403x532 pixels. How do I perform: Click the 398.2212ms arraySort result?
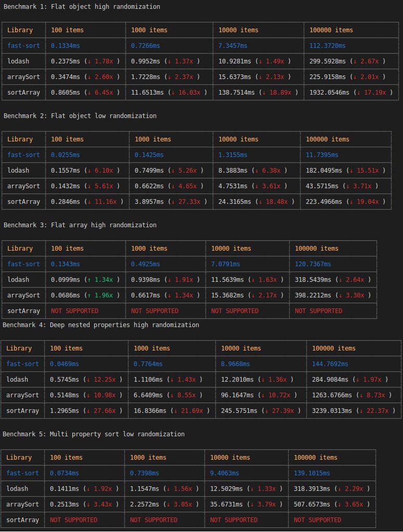click(x=333, y=295)
